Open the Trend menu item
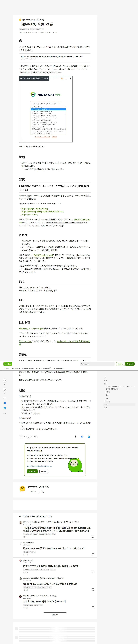The image size is (138, 644). 7,368
